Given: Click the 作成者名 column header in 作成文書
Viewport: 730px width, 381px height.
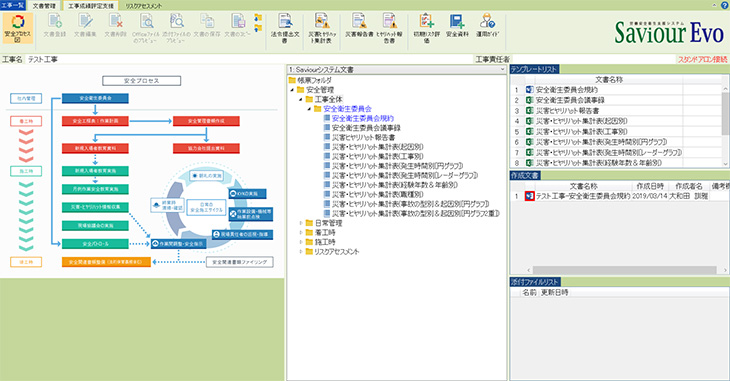Looking at the screenshot, I should [x=689, y=186].
